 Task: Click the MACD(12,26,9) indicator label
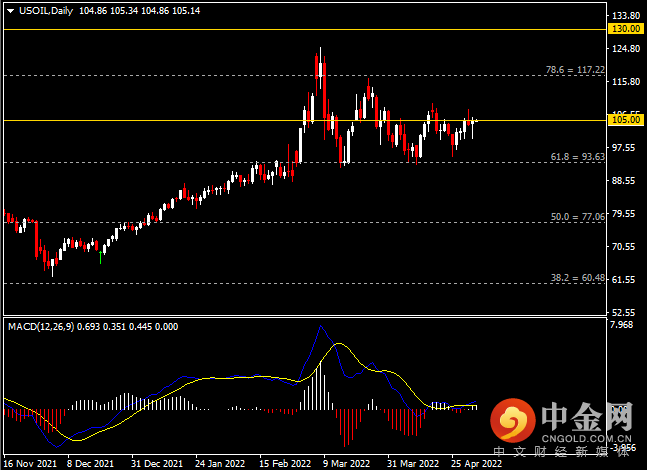point(41,327)
